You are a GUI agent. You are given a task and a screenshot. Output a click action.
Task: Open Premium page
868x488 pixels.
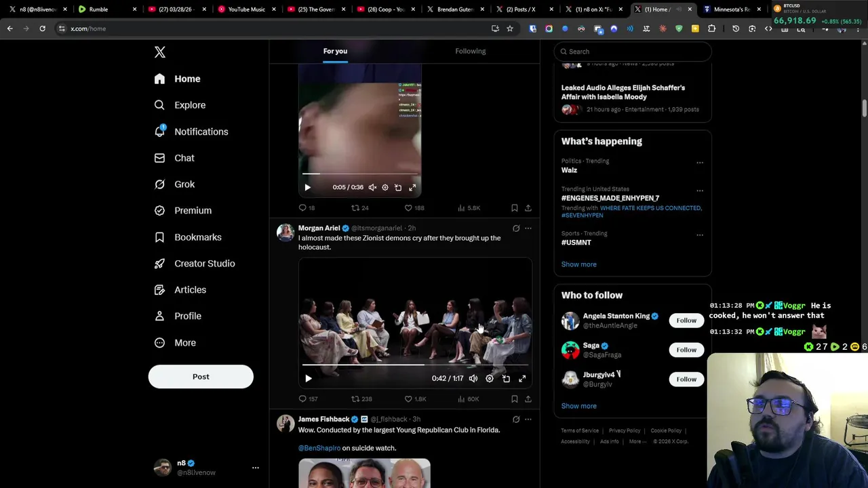(183, 210)
